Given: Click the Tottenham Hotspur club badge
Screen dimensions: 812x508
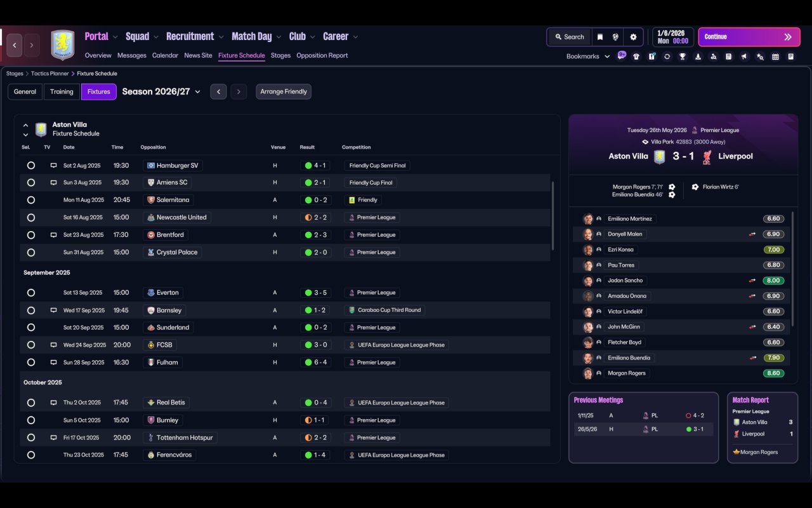Looking at the screenshot, I should 150,438.
